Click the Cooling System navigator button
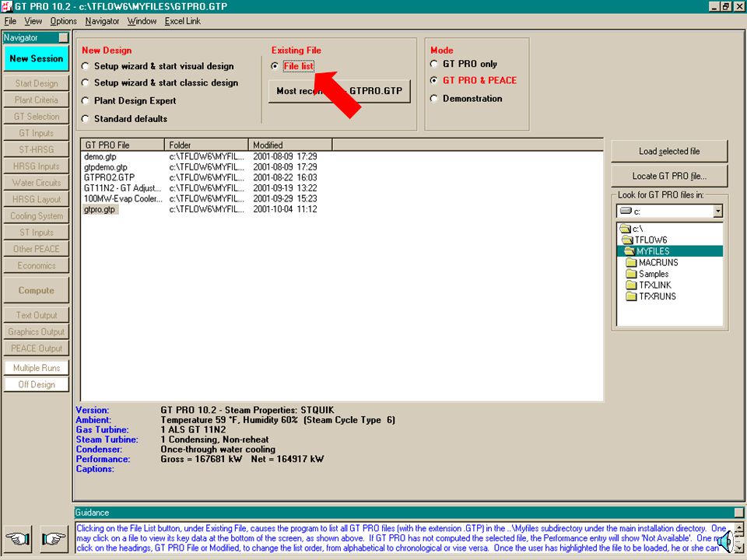Image resolution: width=747 pixels, height=560 pixels. click(37, 215)
